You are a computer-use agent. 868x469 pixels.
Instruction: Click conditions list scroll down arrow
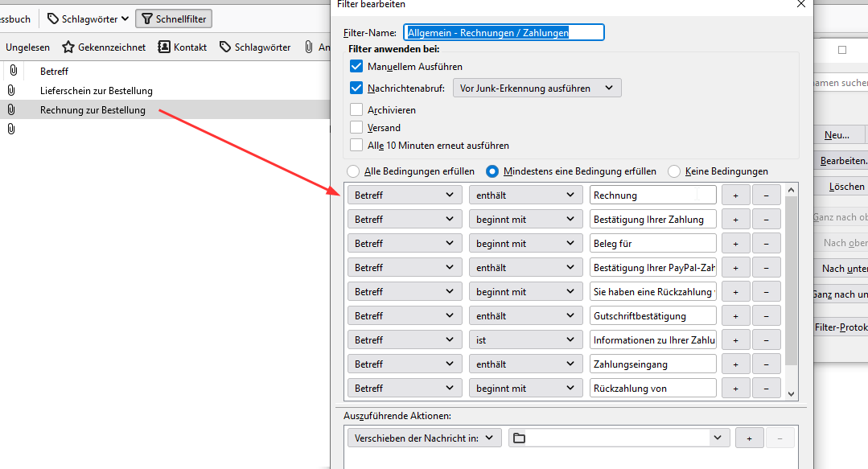pyautogui.click(x=791, y=393)
